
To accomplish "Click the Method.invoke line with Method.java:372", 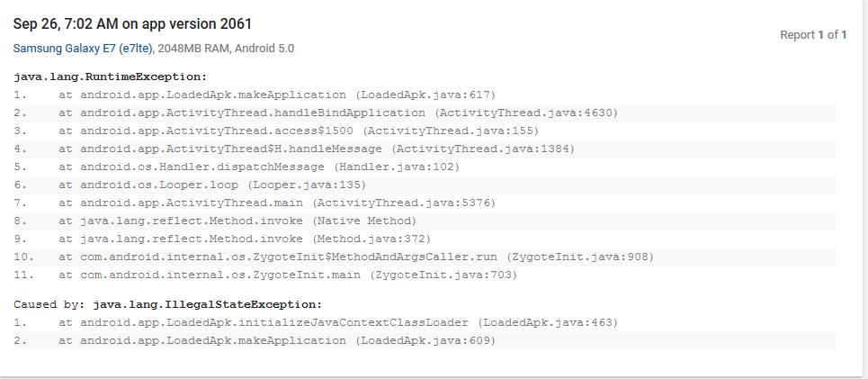I will pos(245,239).
